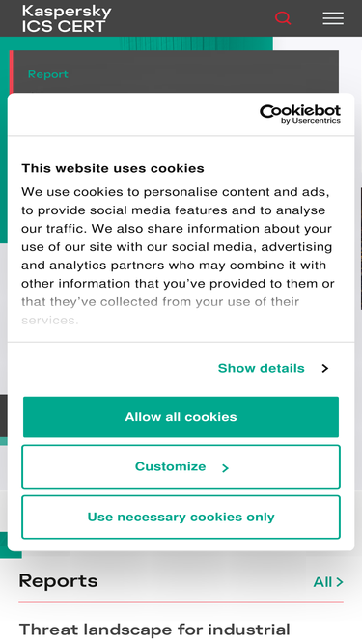
Task: Click the This website uses cookies heading
Action: (113, 168)
